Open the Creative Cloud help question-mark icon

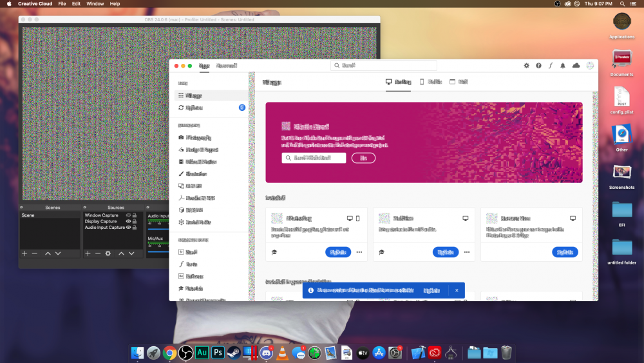(x=538, y=66)
